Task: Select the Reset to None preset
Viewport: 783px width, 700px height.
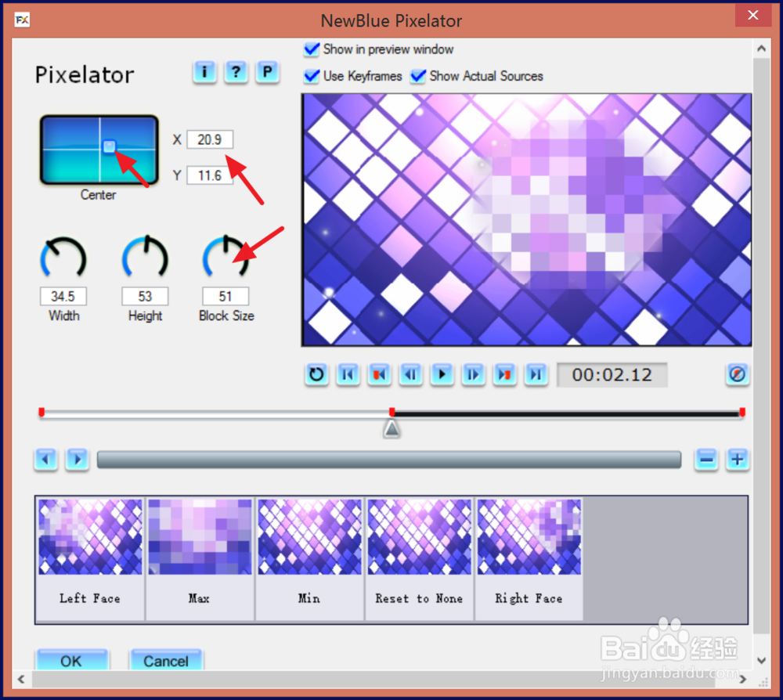Action: tap(420, 559)
